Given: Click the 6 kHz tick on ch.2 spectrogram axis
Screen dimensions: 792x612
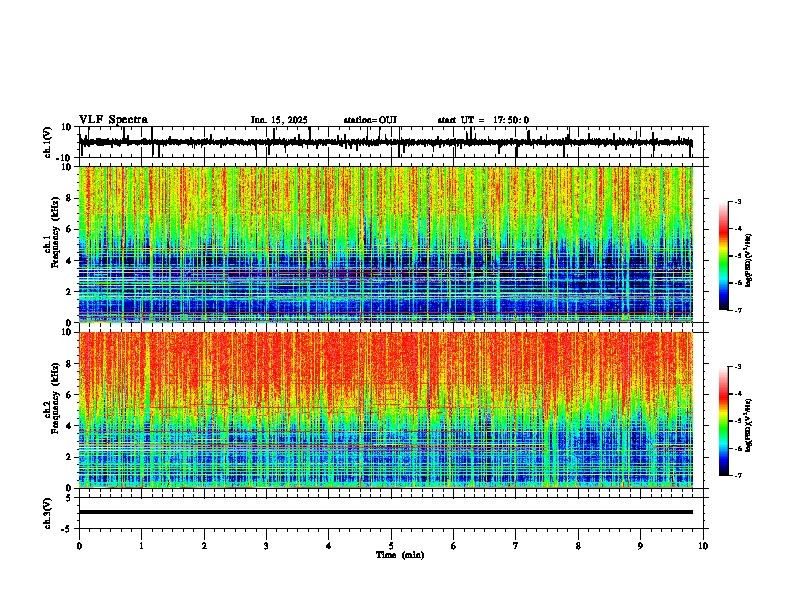Looking at the screenshot, I should click(70, 395).
